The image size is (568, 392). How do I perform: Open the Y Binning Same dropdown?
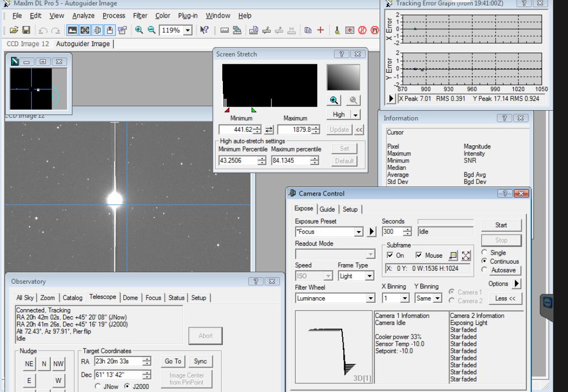pos(438,298)
